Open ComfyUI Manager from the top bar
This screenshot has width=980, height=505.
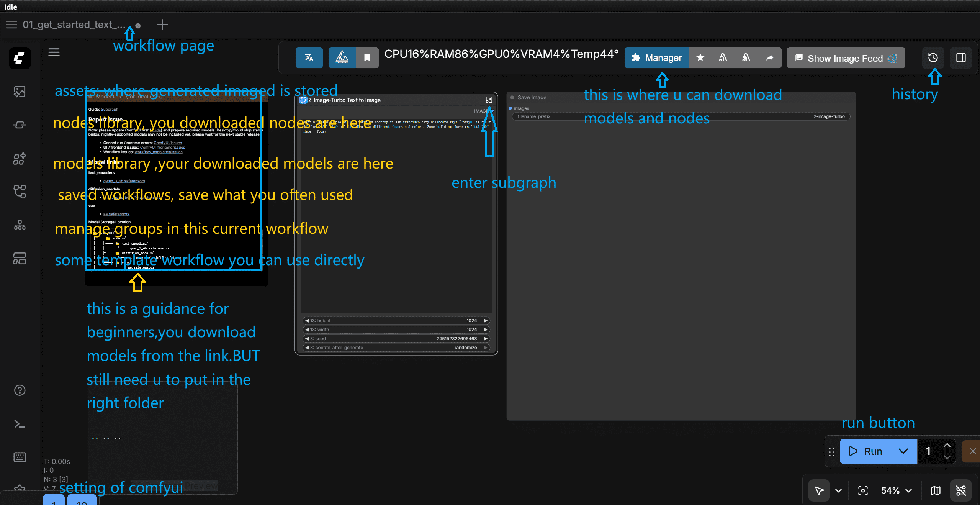tap(656, 58)
